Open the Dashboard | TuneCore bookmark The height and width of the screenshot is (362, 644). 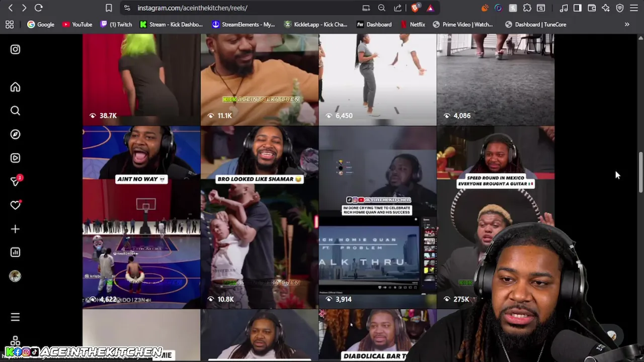[x=536, y=24]
